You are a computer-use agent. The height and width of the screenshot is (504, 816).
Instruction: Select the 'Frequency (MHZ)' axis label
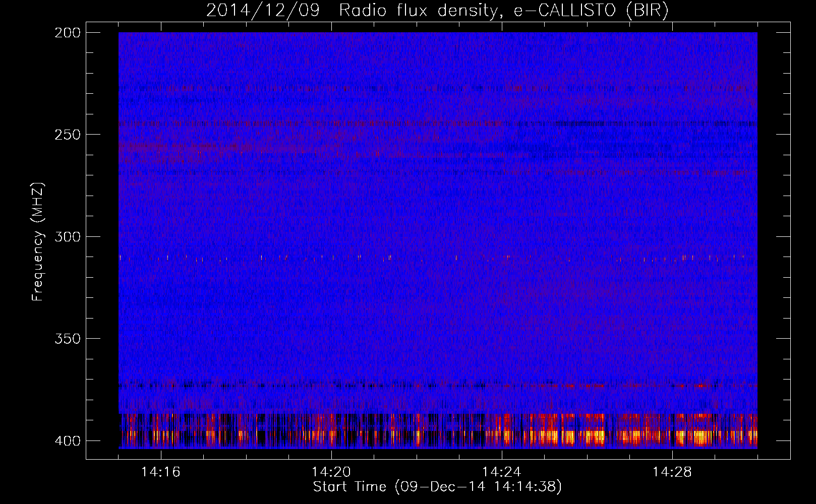click(38, 242)
